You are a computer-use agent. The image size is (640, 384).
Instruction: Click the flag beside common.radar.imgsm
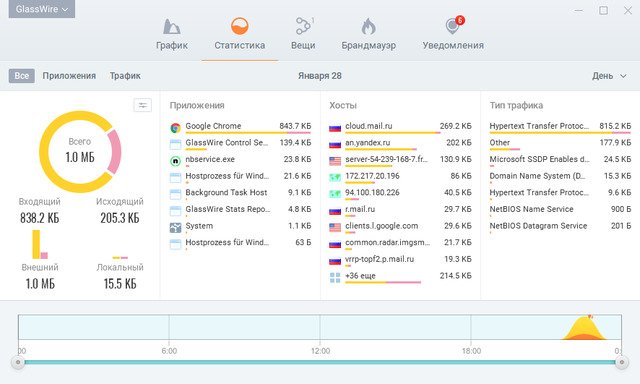coord(335,244)
